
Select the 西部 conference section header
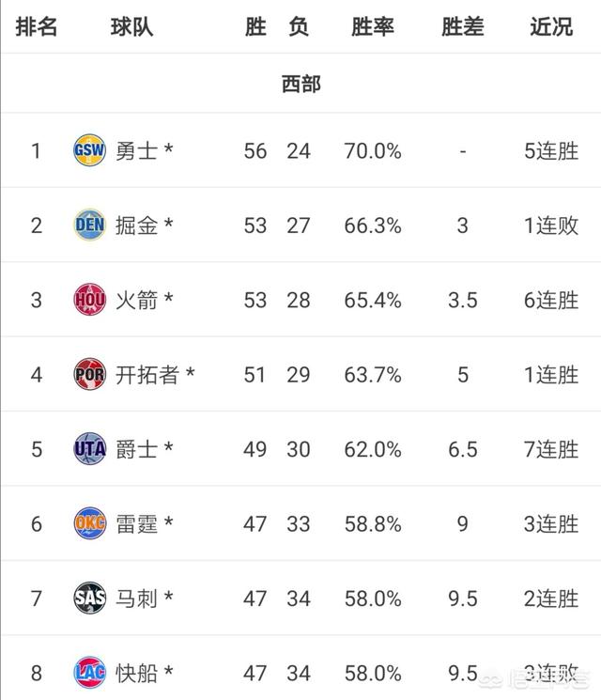[x=301, y=84]
